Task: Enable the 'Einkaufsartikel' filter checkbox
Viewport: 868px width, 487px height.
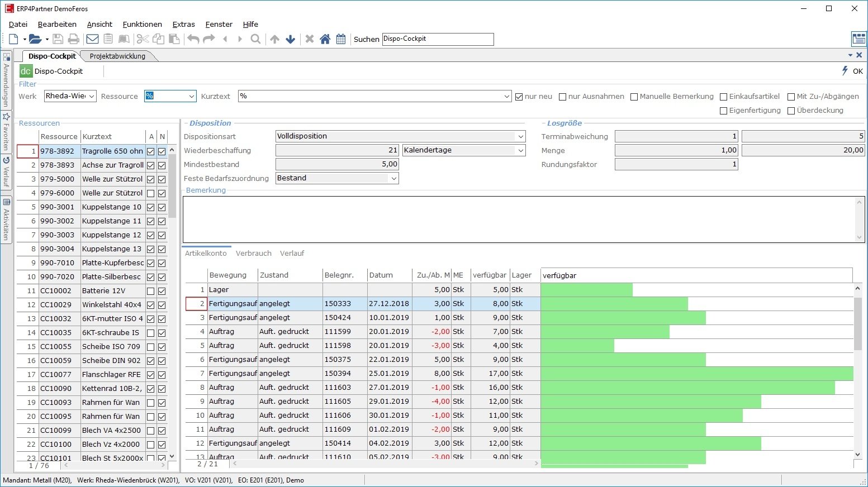Action: pyautogui.click(x=723, y=97)
